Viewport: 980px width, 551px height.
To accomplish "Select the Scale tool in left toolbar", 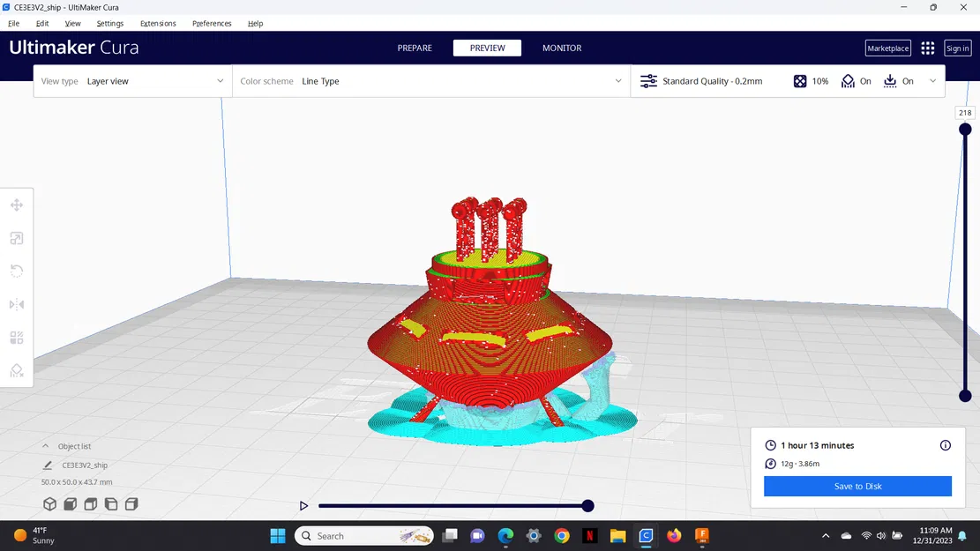I will pos(17,238).
